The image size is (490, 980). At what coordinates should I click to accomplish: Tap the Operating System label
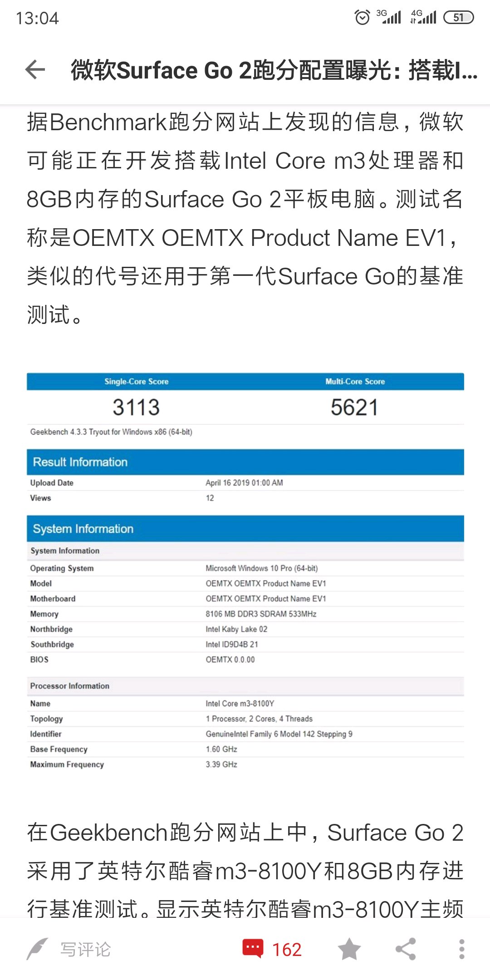(x=62, y=568)
